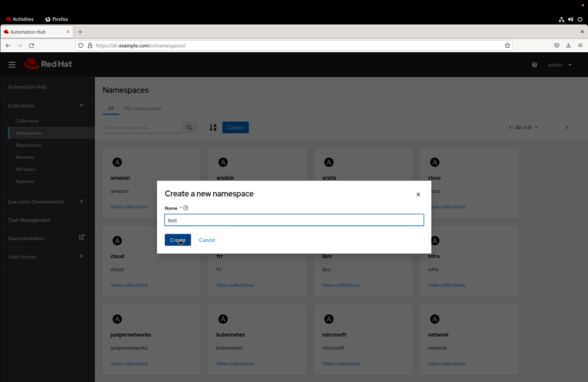Click the shield tracking protection icon

coord(81,45)
